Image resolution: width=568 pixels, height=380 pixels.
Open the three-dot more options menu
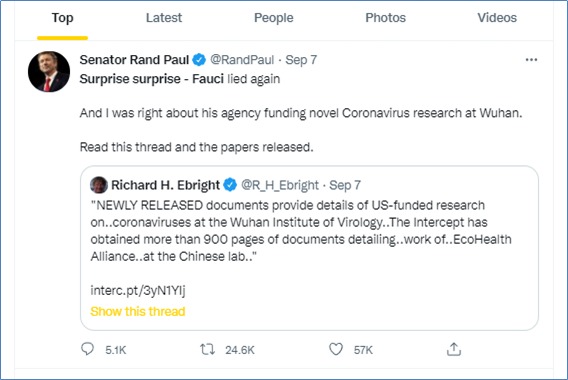pos(531,60)
